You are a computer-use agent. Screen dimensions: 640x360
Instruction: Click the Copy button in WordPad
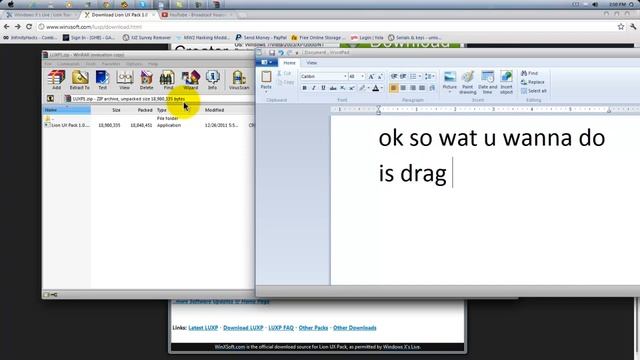286,82
